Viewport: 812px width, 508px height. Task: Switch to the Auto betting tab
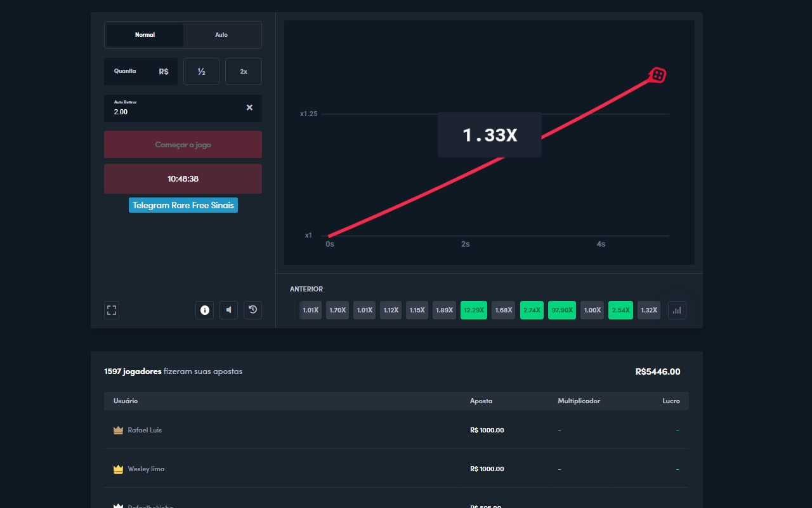pyautogui.click(x=221, y=35)
